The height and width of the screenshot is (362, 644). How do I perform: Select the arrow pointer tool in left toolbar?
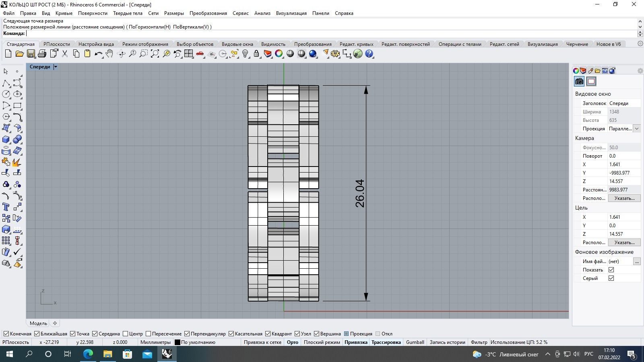[6, 72]
